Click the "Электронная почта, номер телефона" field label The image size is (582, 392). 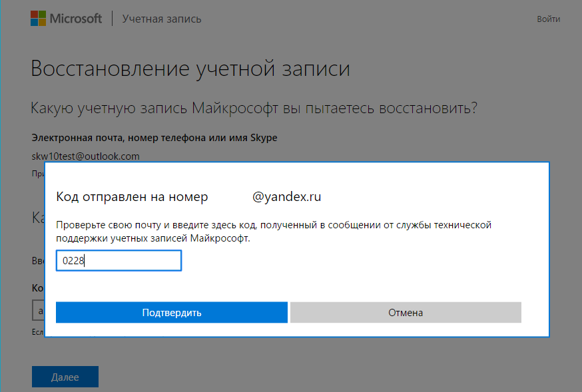[x=154, y=138]
